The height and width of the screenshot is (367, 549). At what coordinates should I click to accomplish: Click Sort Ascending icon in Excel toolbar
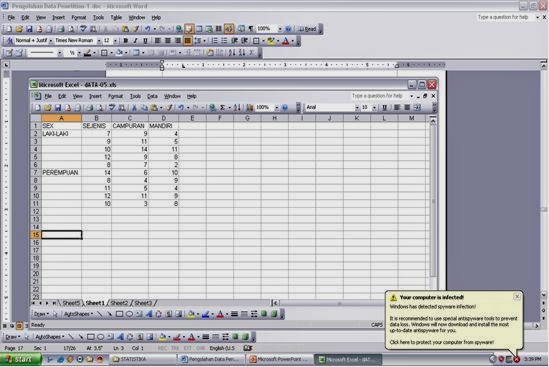point(237,108)
